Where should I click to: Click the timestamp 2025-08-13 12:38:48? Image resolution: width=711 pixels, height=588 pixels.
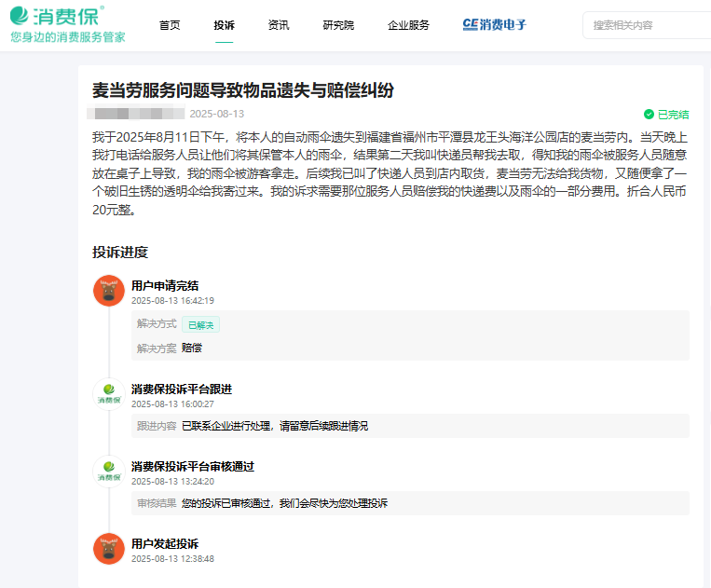(x=172, y=558)
